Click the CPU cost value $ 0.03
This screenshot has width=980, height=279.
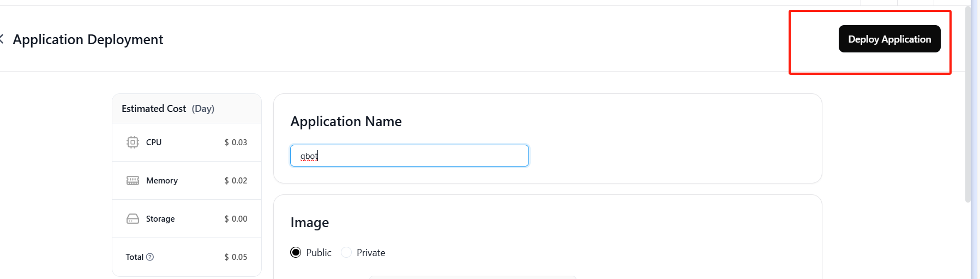coord(236,143)
